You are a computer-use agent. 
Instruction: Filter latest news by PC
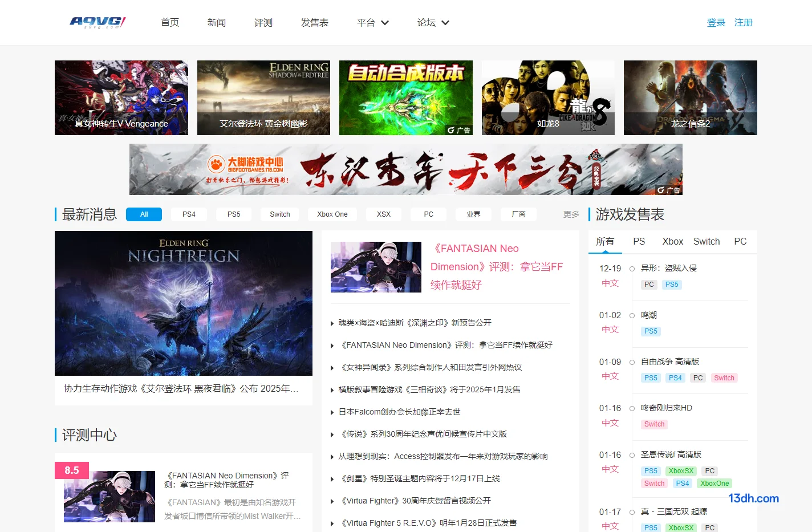429,214
